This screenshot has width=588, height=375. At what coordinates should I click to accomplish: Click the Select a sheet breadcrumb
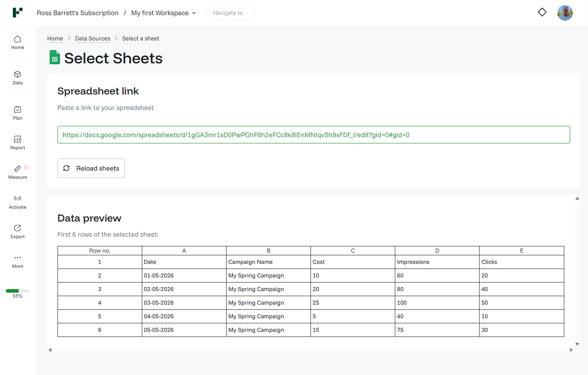(141, 38)
